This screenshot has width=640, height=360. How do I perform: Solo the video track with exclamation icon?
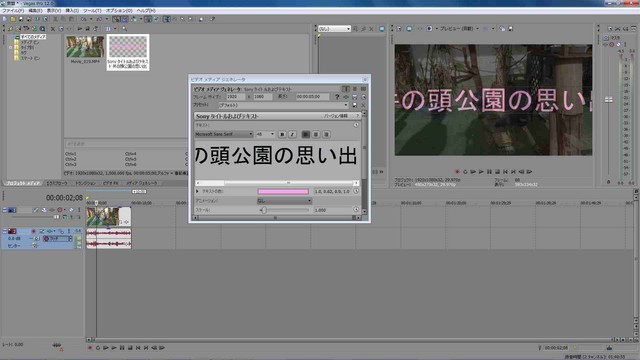pyautogui.click(x=79, y=210)
